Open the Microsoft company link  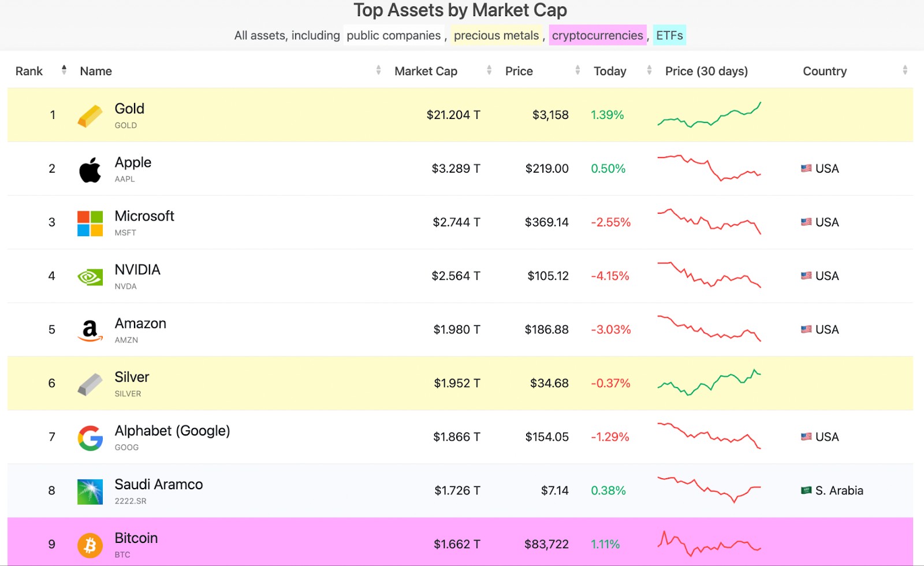pos(144,216)
